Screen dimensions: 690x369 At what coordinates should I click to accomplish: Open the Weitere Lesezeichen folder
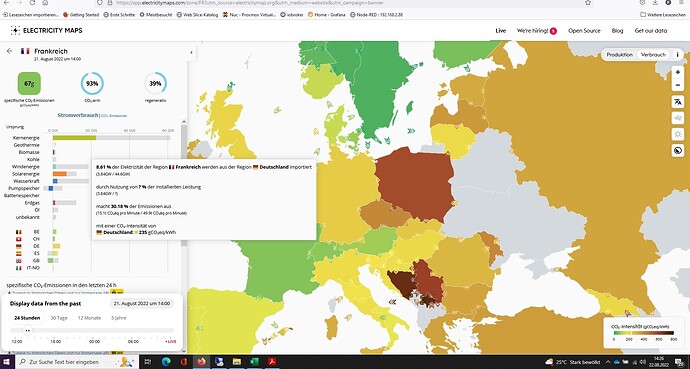(663, 15)
